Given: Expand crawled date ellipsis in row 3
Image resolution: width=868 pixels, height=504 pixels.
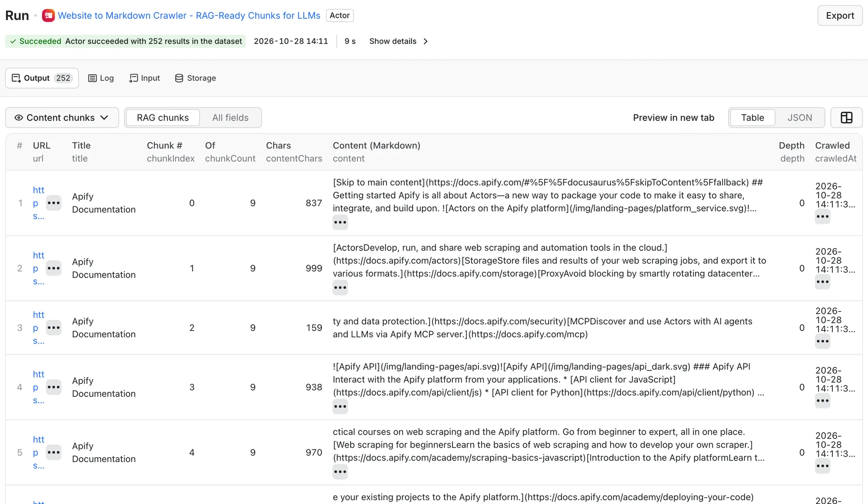Looking at the screenshot, I should (823, 342).
